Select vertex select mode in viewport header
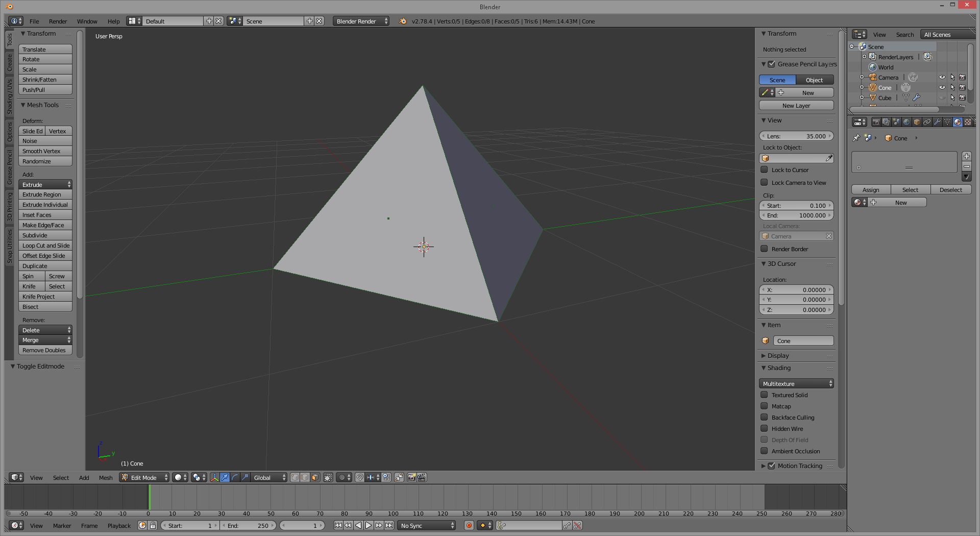The height and width of the screenshot is (536, 980). click(295, 477)
